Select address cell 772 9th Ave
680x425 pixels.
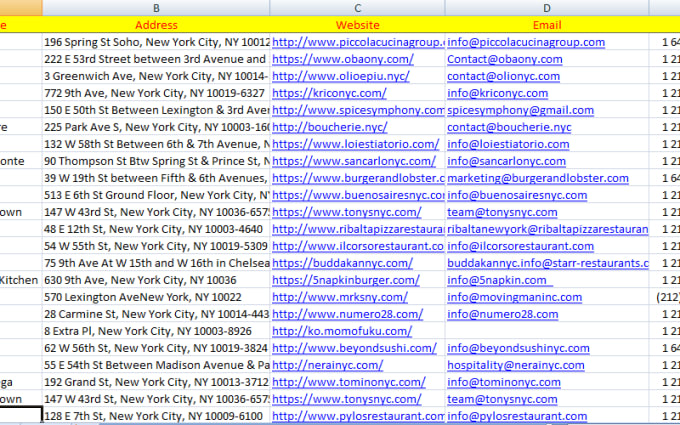[156, 93]
